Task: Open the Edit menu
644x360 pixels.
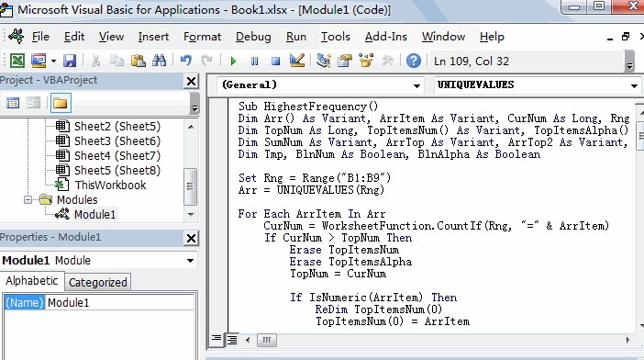Action: tap(74, 37)
